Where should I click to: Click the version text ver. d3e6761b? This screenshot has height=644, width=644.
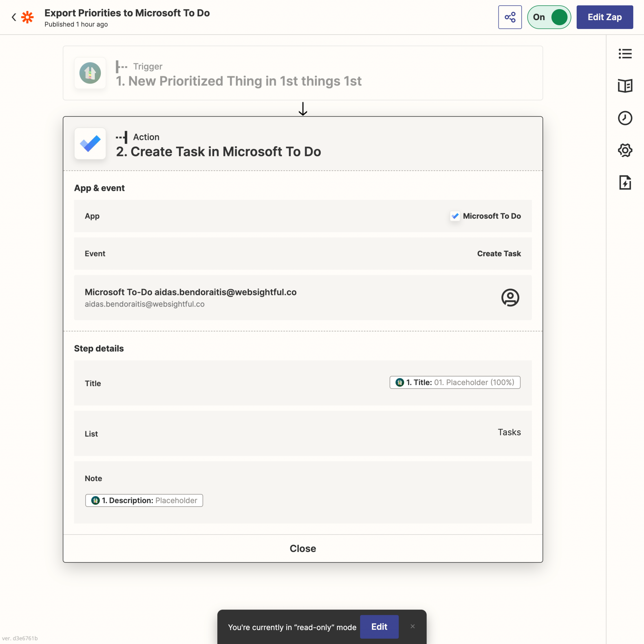click(20, 638)
